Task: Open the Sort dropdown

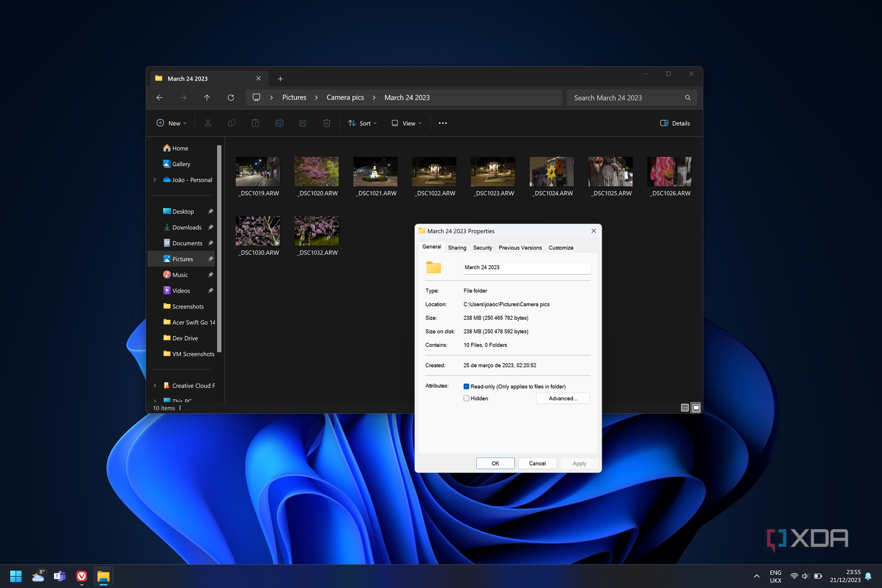Action: pyautogui.click(x=362, y=123)
